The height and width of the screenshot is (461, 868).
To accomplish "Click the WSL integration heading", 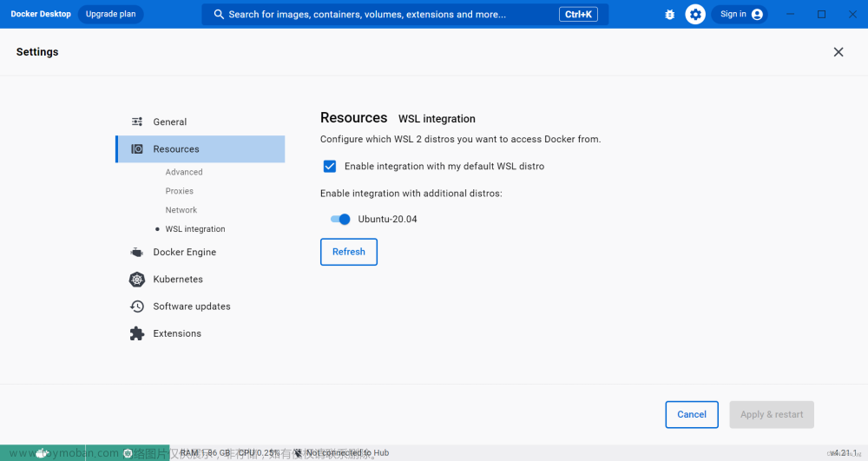I will coord(437,119).
